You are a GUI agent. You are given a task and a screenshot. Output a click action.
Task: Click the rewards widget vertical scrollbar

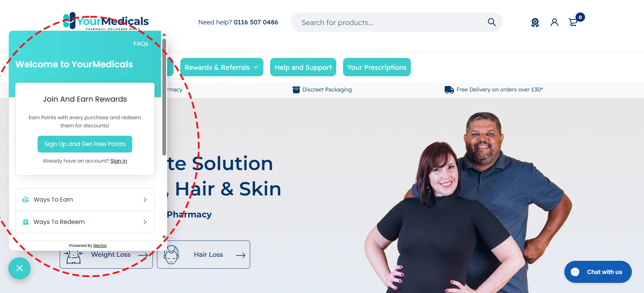point(164,97)
